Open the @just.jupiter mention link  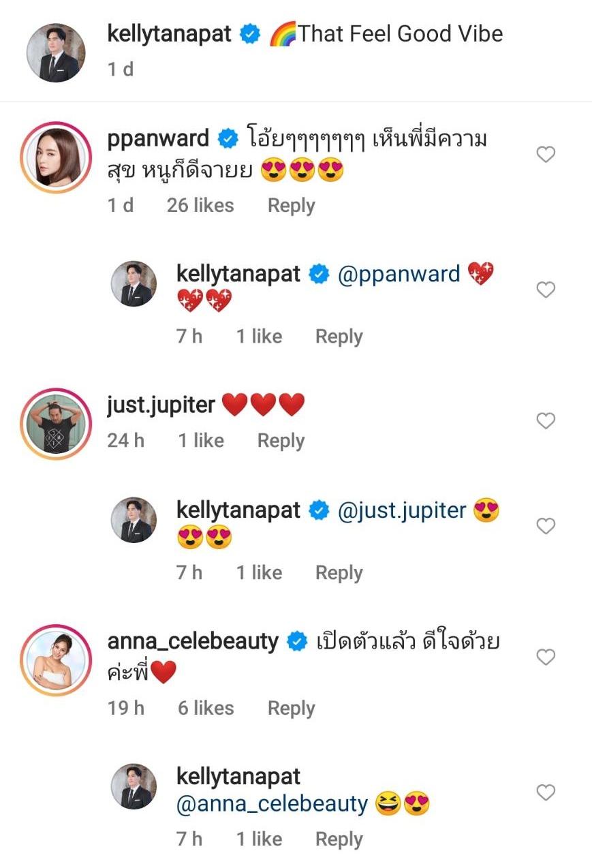coord(402,510)
